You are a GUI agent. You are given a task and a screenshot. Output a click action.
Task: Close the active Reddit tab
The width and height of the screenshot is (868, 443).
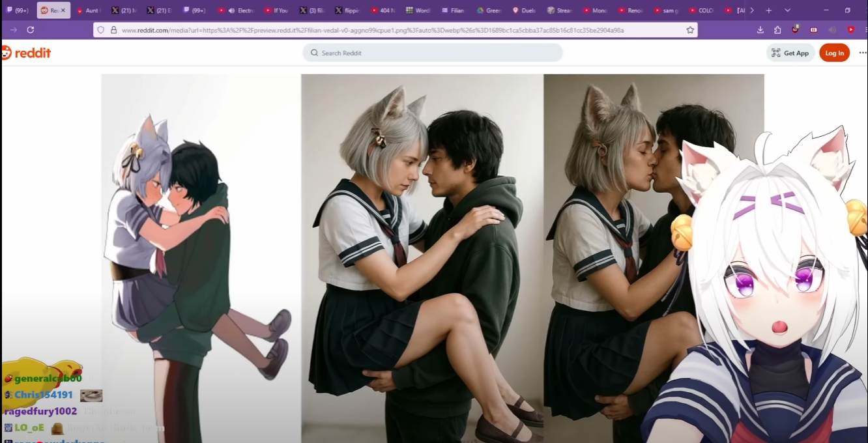[63, 10]
